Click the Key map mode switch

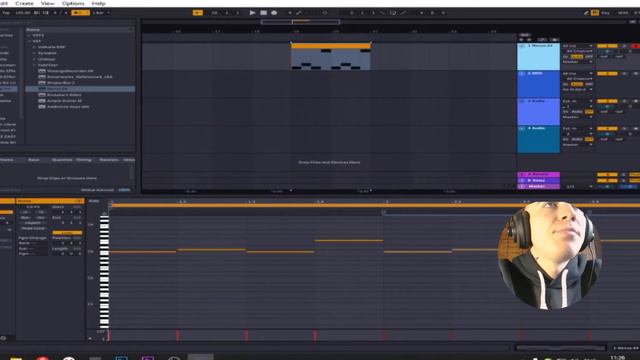pyautogui.click(x=606, y=13)
